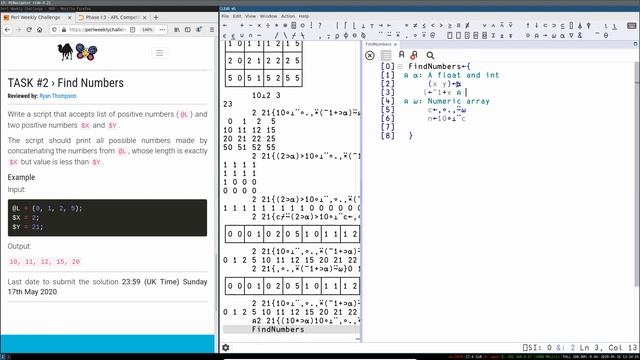Toggle Firefox reader view icon
Image resolution: width=640 pixels, height=360 pixels.
pos(132,30)
